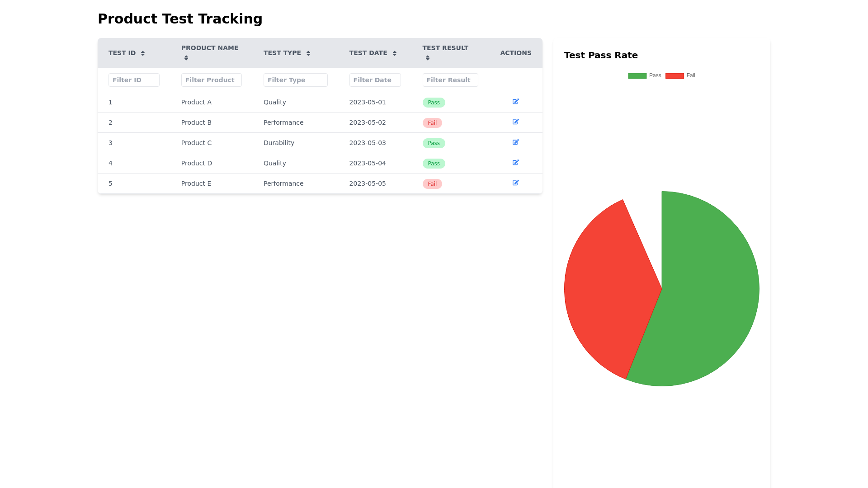Click edit icon for Product B row
Image resolution: width=868 pixels, height=488 pixels.
point(515,122)
